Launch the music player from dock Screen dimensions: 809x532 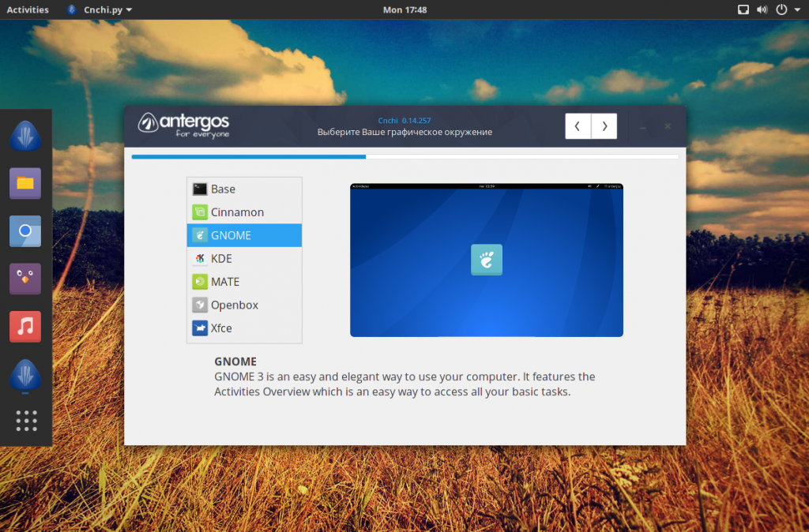pyautogui.click(x=25, y=326)
